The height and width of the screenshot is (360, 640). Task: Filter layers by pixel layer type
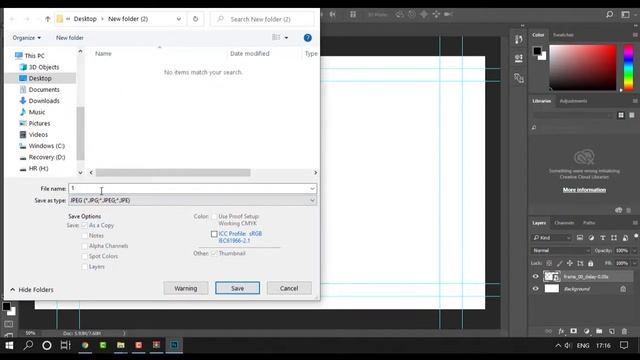click(580, 238)
